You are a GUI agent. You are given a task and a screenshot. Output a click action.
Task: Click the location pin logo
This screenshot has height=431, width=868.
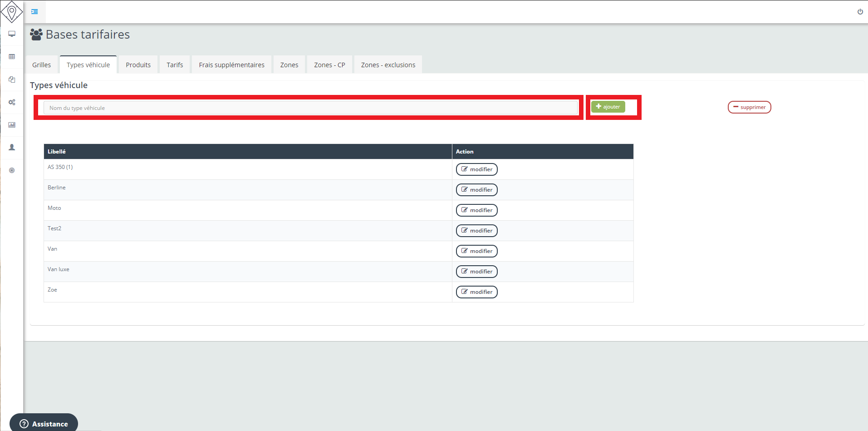coord(12,11)
